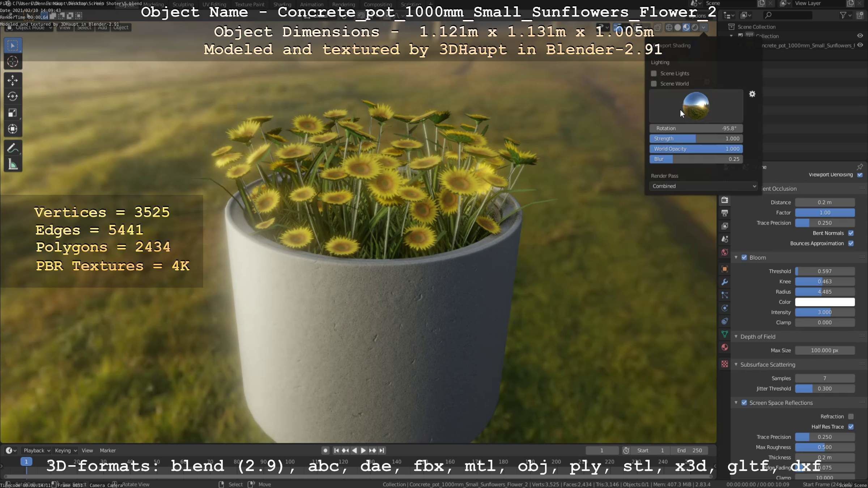868x488 pixels.
Task: Enable the Scene World checkbox
Action: pyautogui.click(x=654, y=84)
